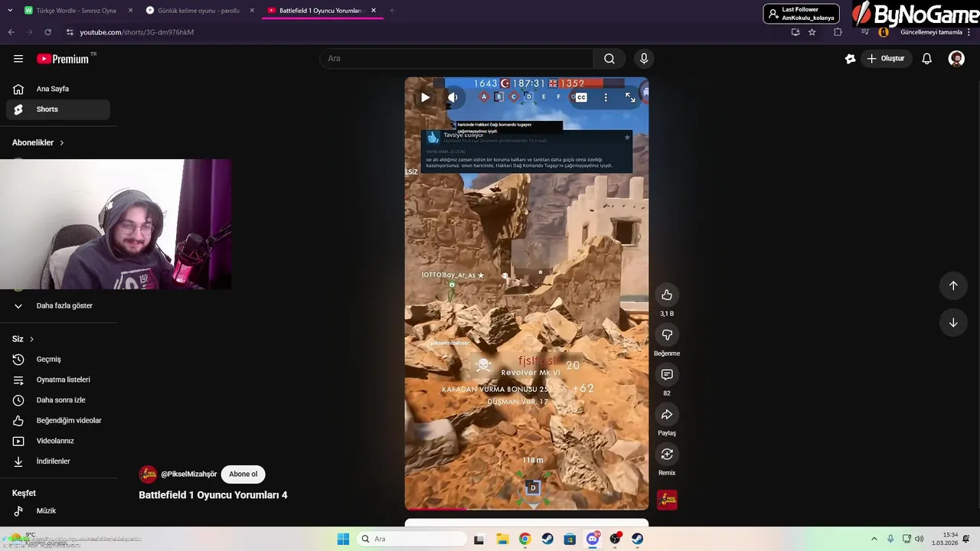
Task: Click the address bar URL
Action: (137, 32)
